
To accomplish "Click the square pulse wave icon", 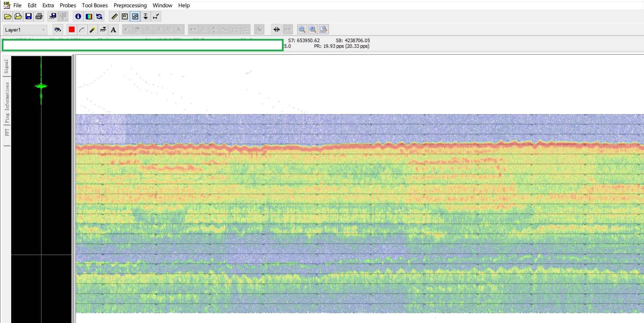I will pos(235,29).
